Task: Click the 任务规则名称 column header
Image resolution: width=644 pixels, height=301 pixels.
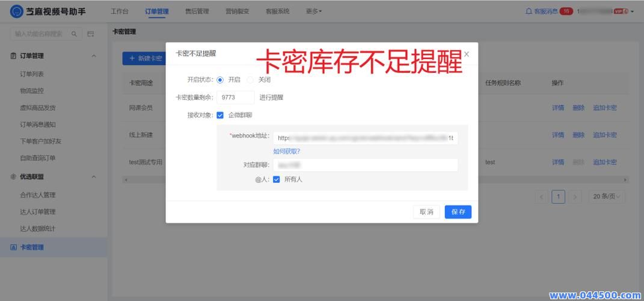Action: click(x=503, y=82)
